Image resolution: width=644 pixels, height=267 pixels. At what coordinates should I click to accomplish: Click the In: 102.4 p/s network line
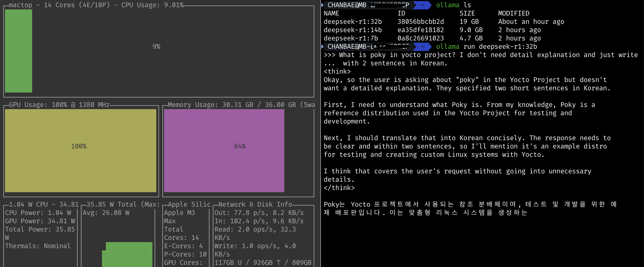tap(259, 221)
